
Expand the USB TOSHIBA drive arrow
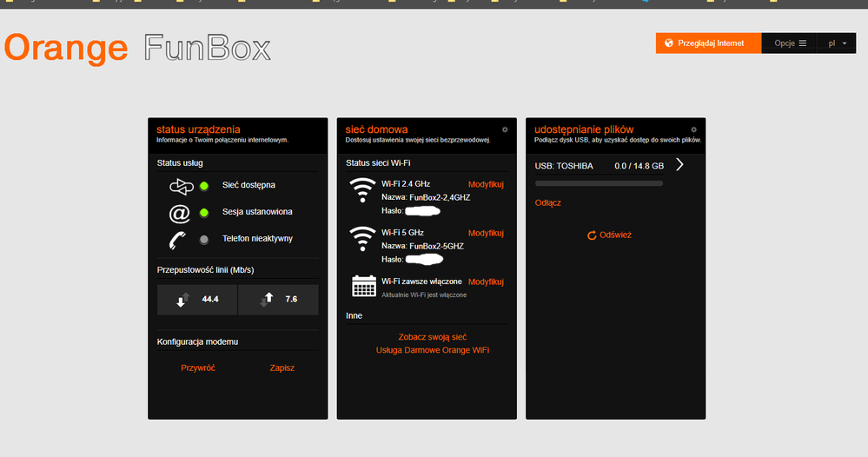tap(679, 165)
